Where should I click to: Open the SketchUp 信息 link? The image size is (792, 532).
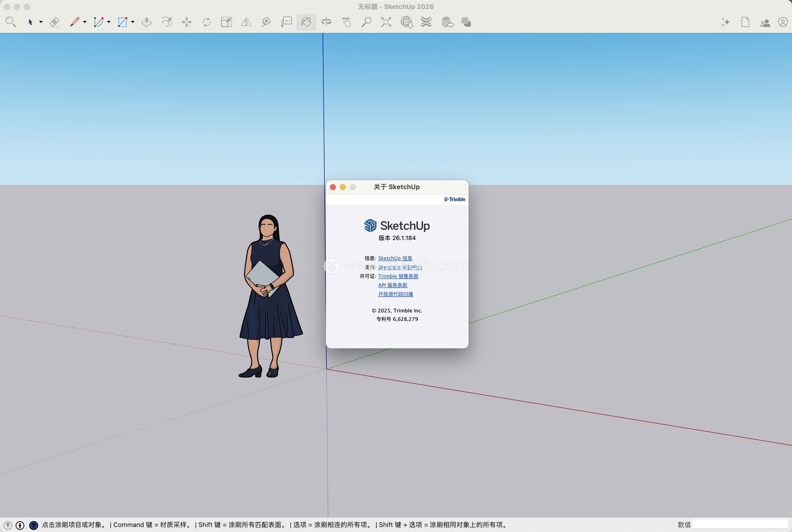tap(395, 258)
